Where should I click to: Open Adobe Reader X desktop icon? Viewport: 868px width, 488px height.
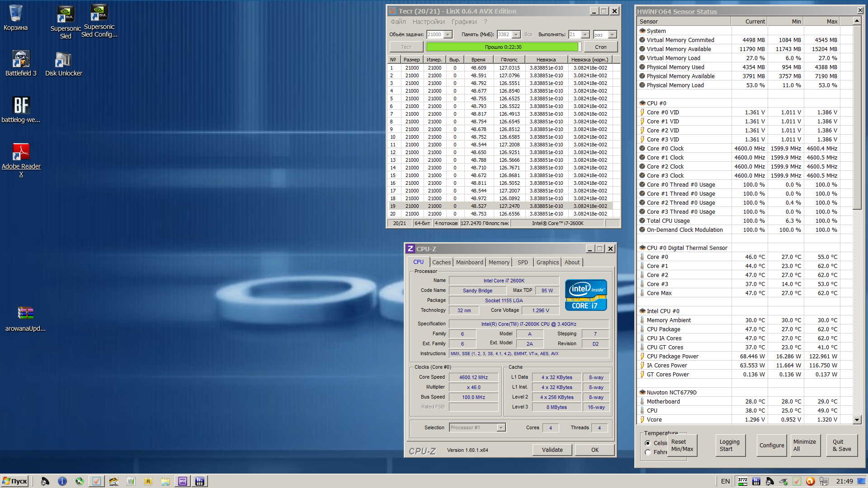pyautogui.click(x=21, y=160)
